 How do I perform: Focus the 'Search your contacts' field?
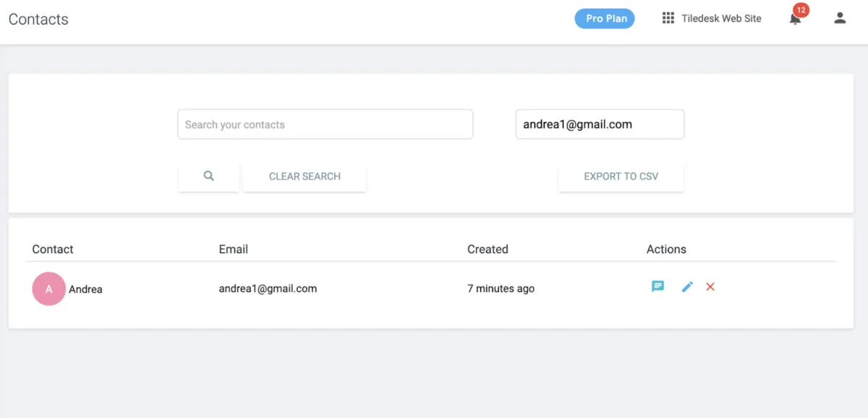point(325,124)
